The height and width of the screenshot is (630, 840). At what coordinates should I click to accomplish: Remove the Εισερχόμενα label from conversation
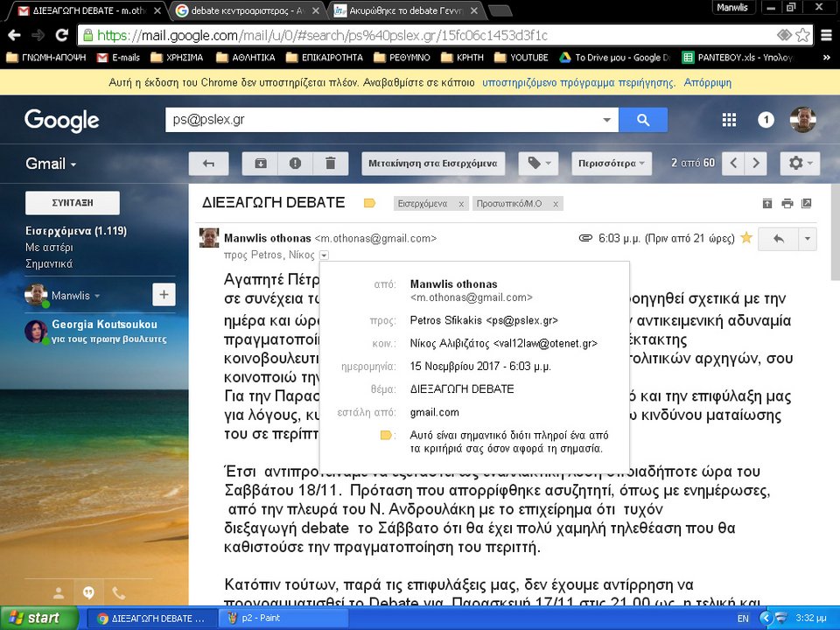click(461, 204)
